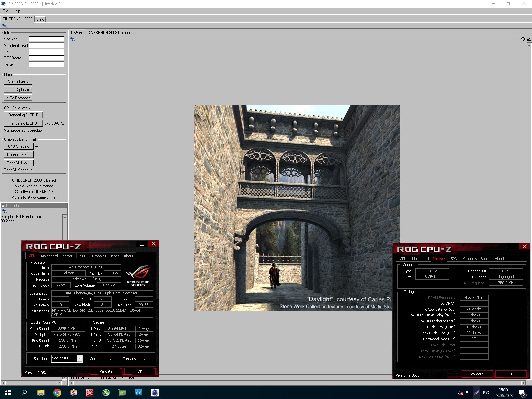
Task: Open the File menu
Action: click(x=5, y=11)
